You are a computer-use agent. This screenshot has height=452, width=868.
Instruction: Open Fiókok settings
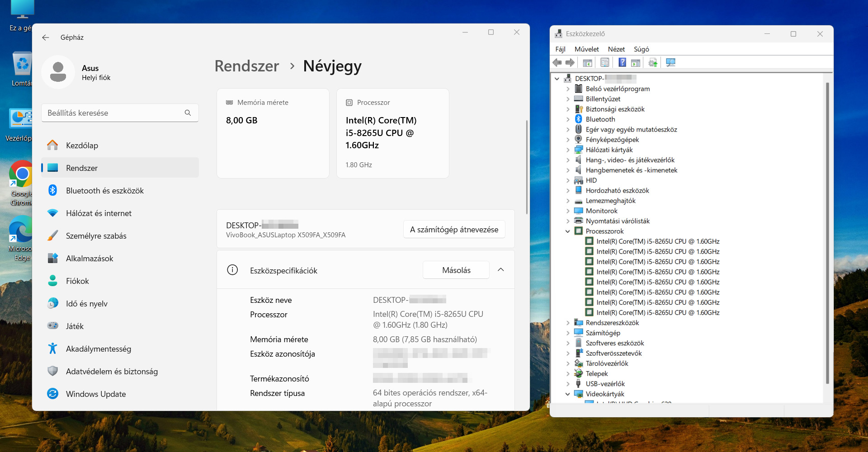[120, 281]
